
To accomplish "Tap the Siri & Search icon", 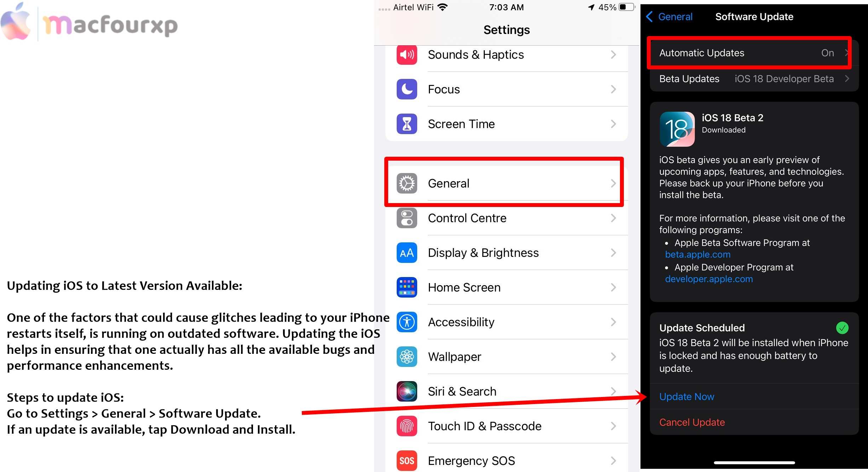I will pyautogui.click(x=406, y=391).
